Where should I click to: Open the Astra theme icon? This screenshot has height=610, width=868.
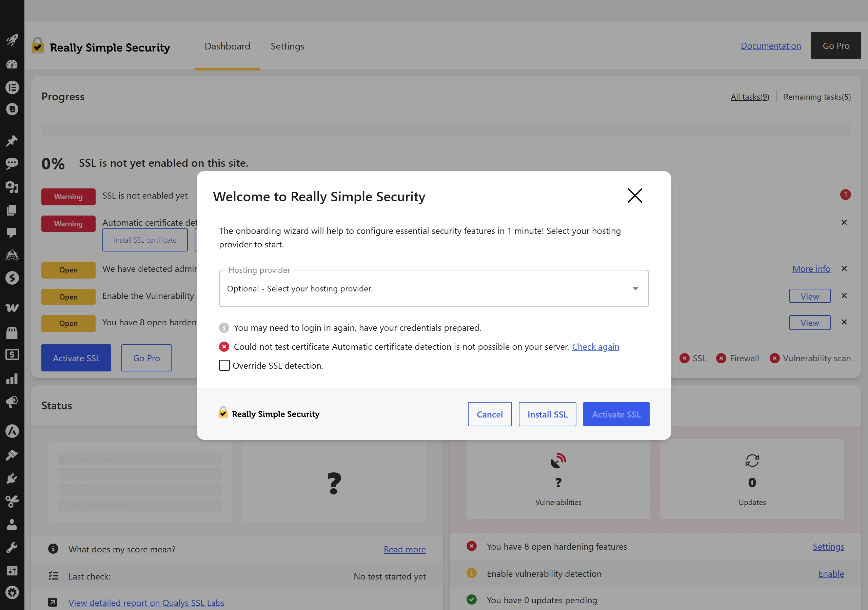[12, 431]
